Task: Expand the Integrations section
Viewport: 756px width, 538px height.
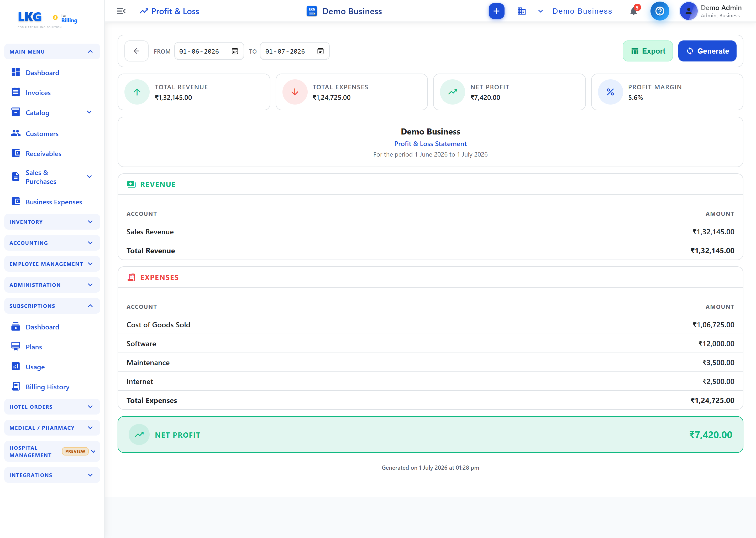Action: (x=52, y=475)
